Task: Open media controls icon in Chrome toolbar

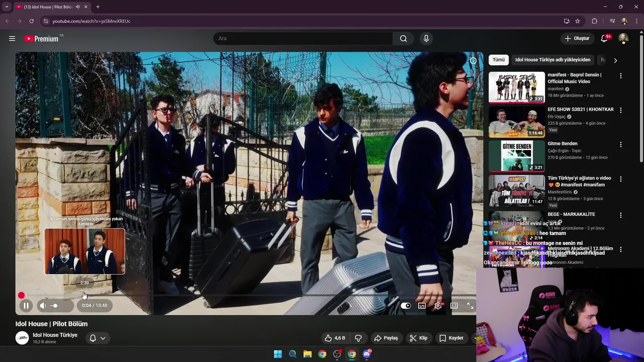Action: click(x=612, y=21)
